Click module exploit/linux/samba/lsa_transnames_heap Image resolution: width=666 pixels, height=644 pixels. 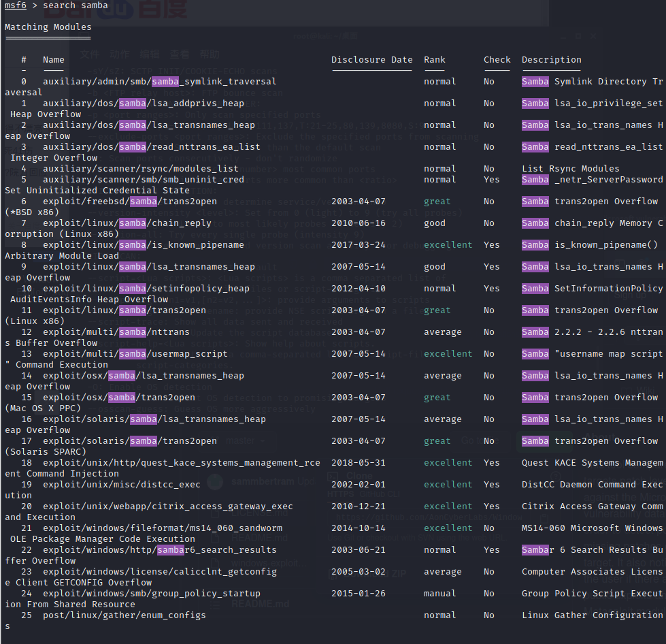click(149, 267)
